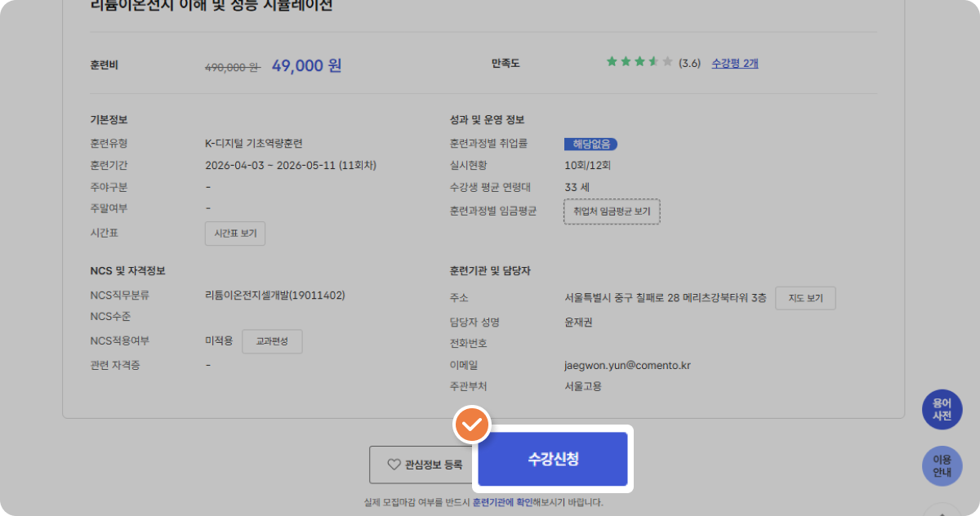The image size is (980, 516).
Task: Click the 이용안내 floating icon
Action: click(x=942, y=465)
